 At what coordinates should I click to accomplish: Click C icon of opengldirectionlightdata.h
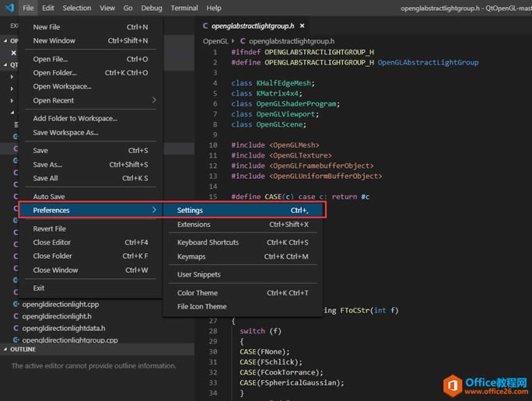pos(16,328)
